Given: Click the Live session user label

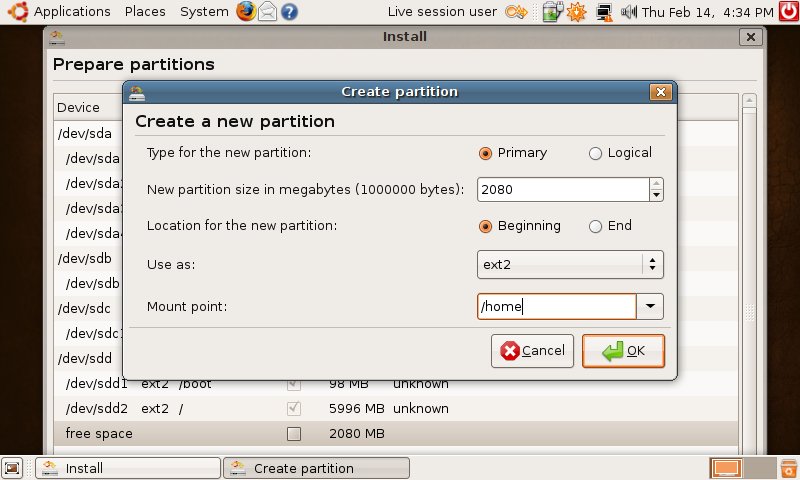Looking at the screenshot, I should 442,11.
